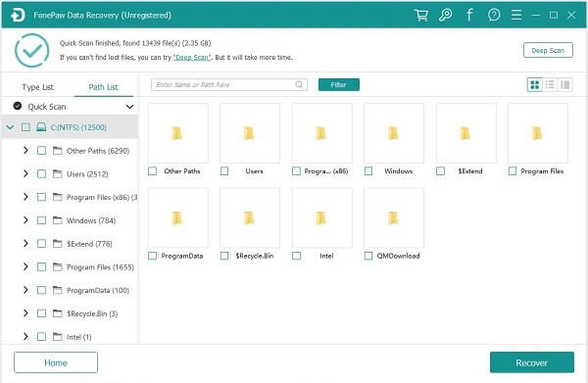Expand $Recycle.Bin (3) node
The height and width of the screenshot is (383, 588).
click(25, 313)
